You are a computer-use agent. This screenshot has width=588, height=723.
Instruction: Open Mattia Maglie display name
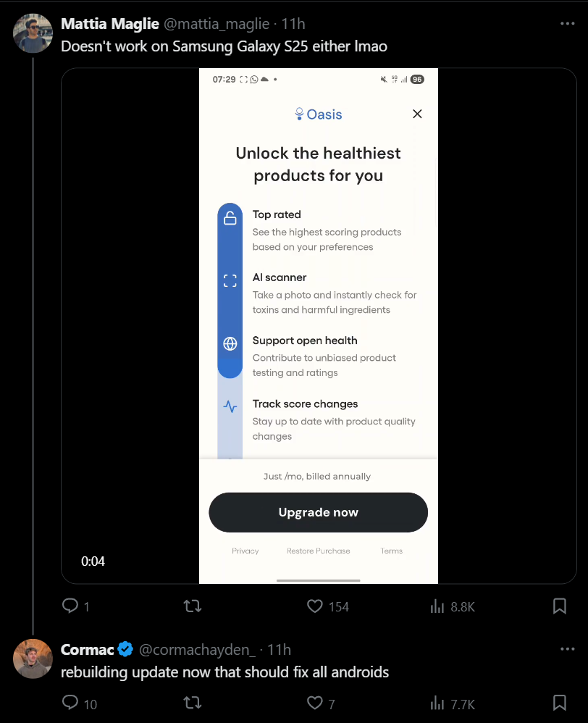pyautogui.click(x=109, y=23)
